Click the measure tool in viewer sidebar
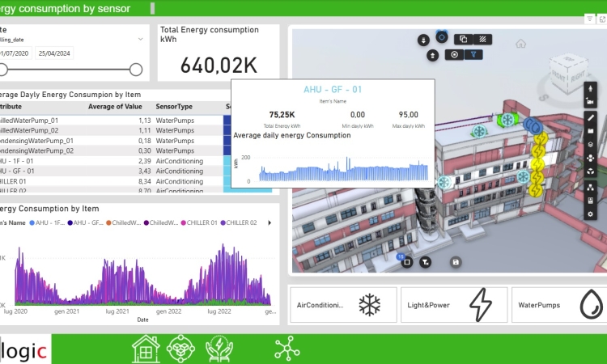This screenshot has height=364, width=607. pos(591,117)
